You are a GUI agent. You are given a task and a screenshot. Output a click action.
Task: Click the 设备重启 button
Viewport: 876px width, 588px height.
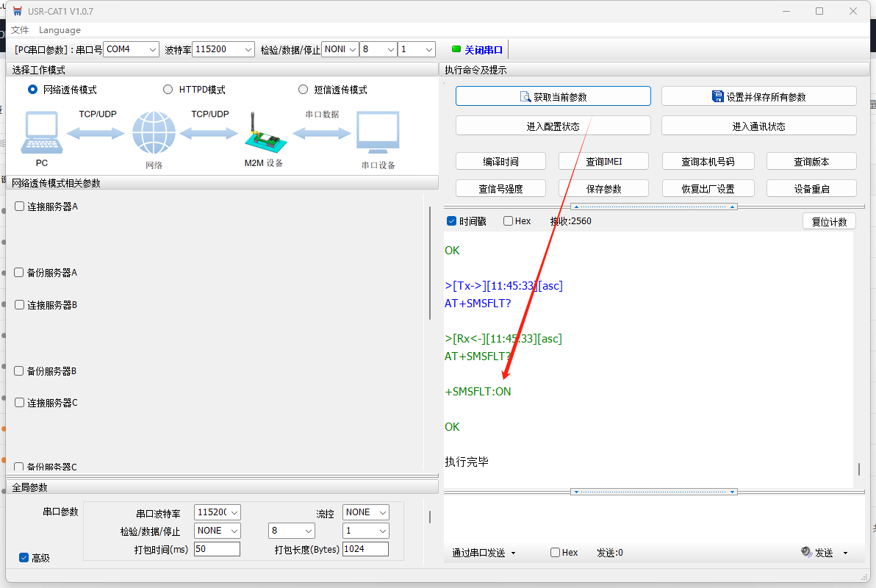pos(811,189)
